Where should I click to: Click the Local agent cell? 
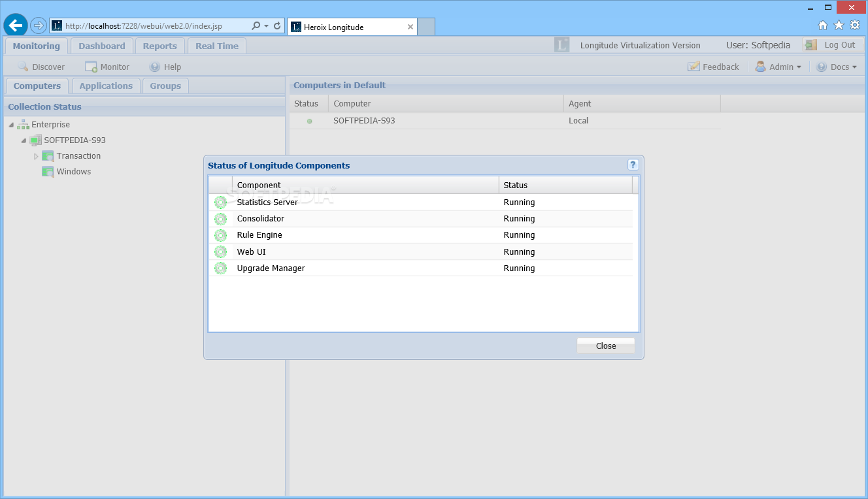tap(578, 121)
